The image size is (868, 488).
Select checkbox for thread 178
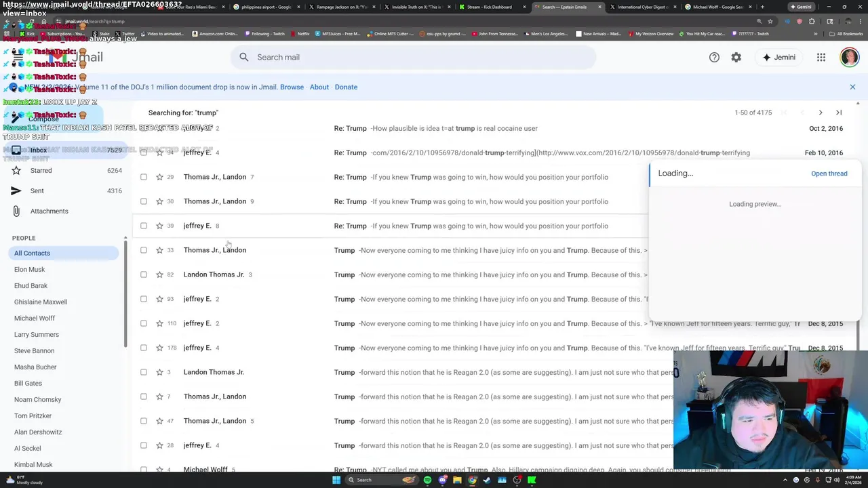[x=143, y=348]
